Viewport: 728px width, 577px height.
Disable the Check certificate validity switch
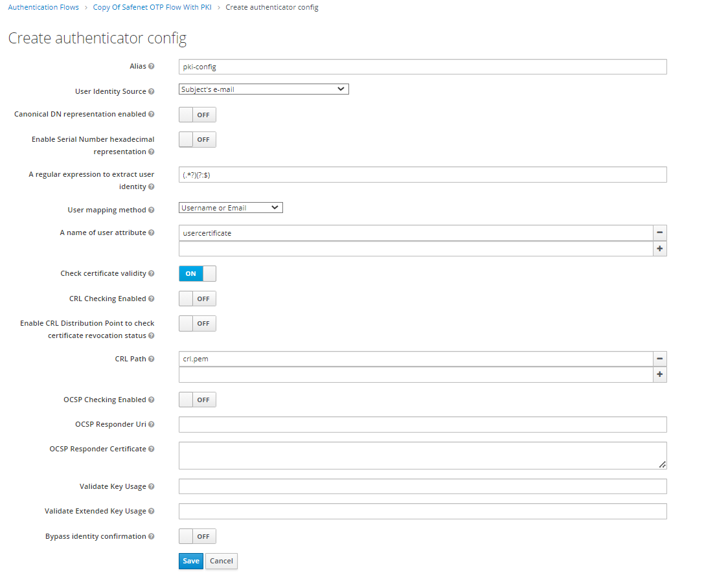[x=197, y=274]
